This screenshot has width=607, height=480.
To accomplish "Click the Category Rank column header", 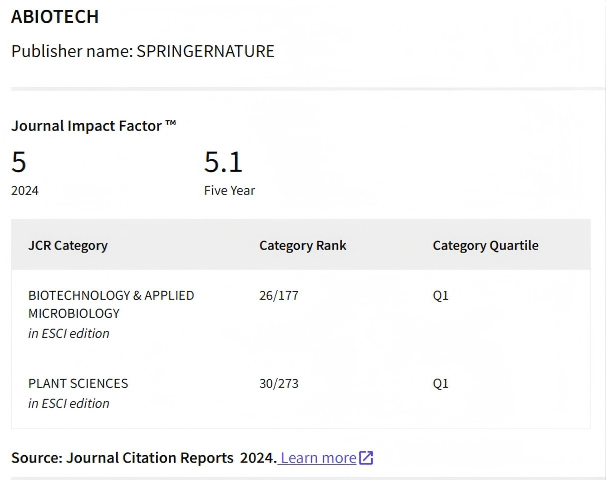I will [302, 245].
